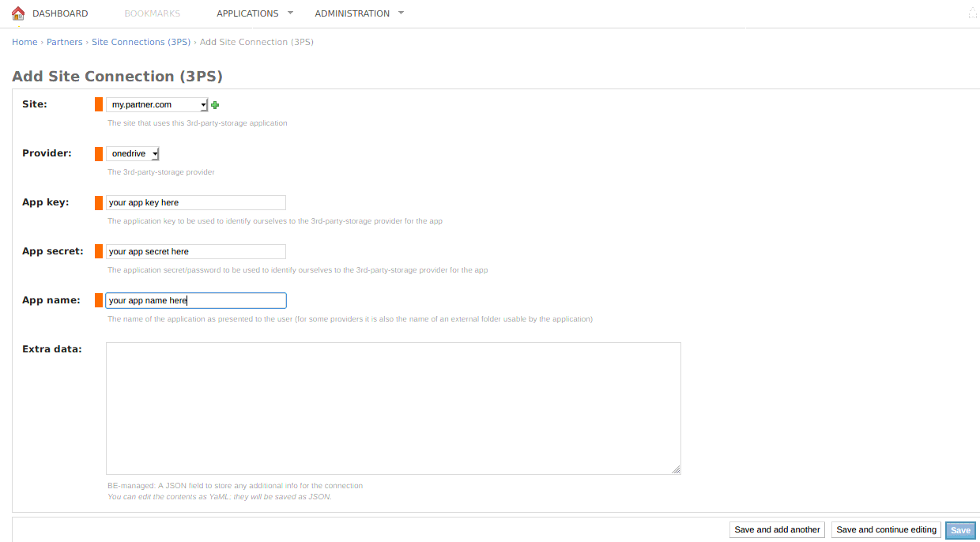Image resolution: width=980 pixels, height=542 pixels.
Task: Click inside the Extra data text area
Action: point(393,408)
